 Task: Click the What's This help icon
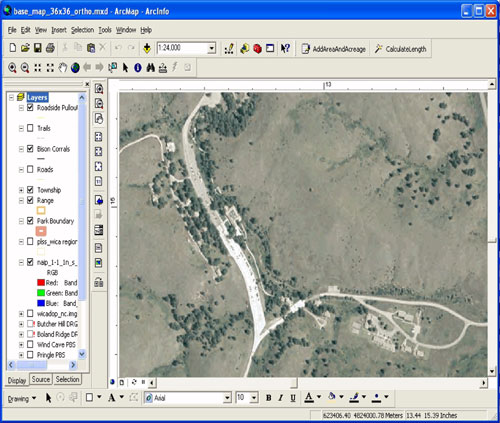(285, 49)
